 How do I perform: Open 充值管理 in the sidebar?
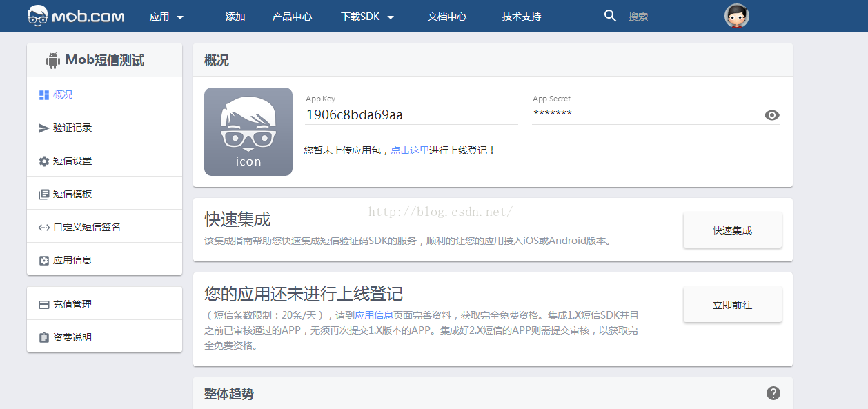[104, 304]
